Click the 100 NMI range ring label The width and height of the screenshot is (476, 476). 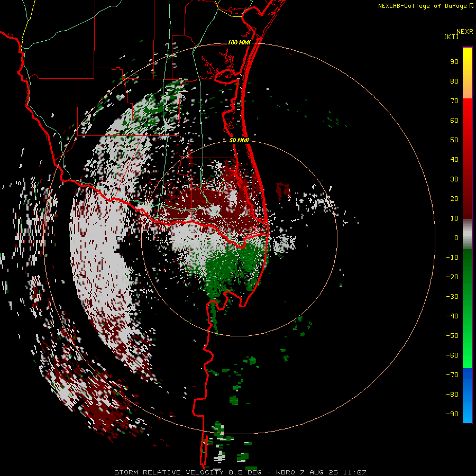pos(239,42)
